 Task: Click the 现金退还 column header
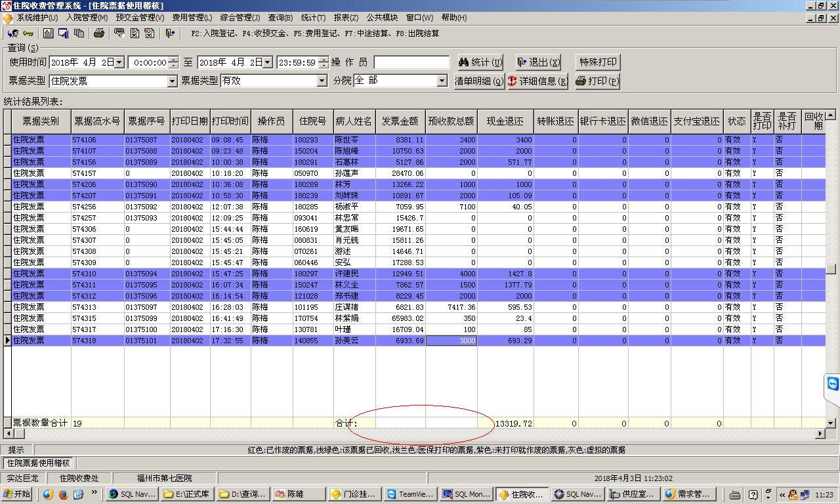pyautogui.click(x=505, y=121)
